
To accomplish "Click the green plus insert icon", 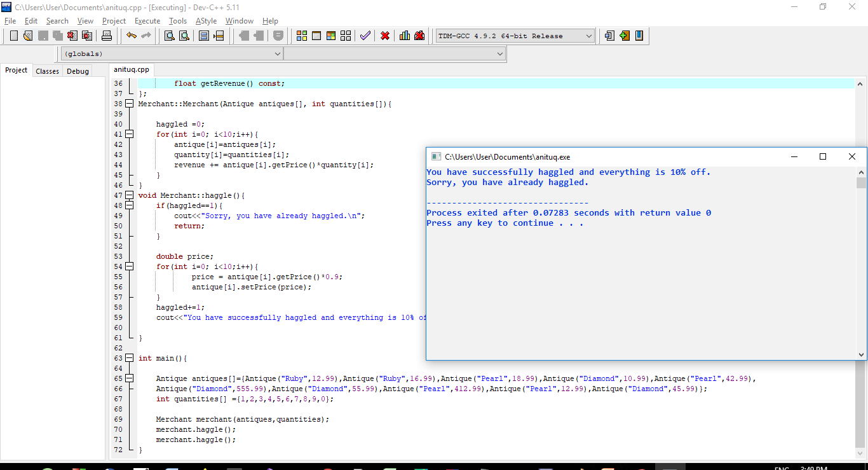I will point(624,36).
